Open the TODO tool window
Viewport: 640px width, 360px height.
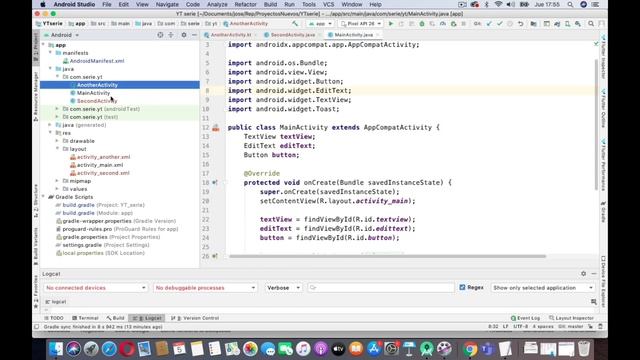[x=54, y=318]
